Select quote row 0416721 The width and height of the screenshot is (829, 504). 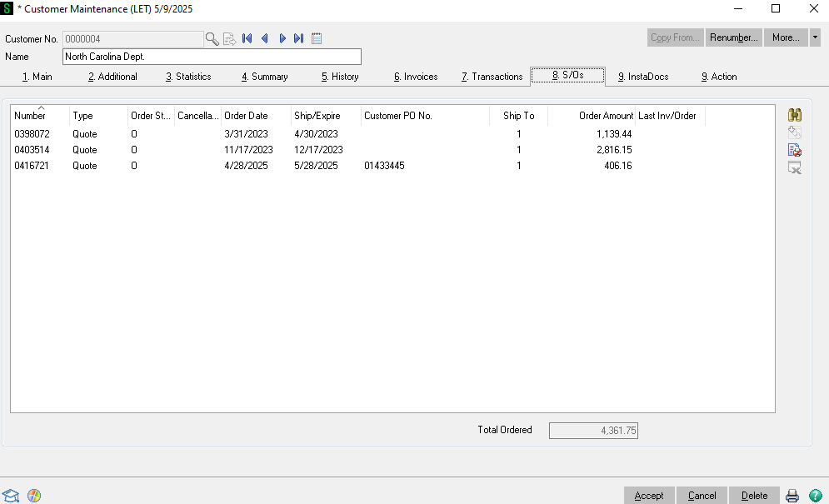pyautogui.click(x=31, y=166)
